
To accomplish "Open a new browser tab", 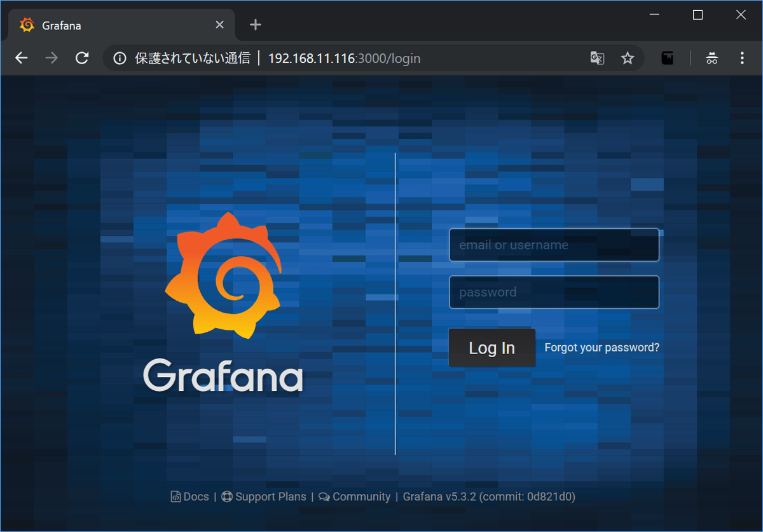I will tap(256, 25).
